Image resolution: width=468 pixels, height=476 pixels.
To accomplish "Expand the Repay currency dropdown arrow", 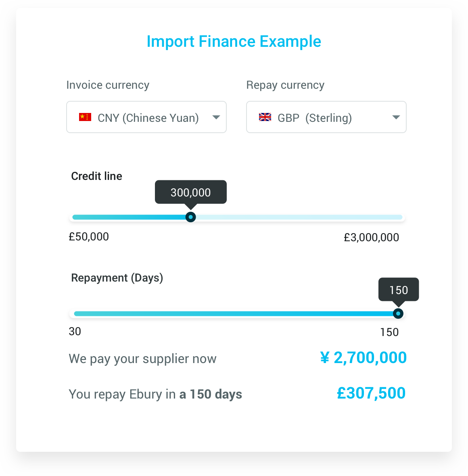I will (x=396, y=117).
